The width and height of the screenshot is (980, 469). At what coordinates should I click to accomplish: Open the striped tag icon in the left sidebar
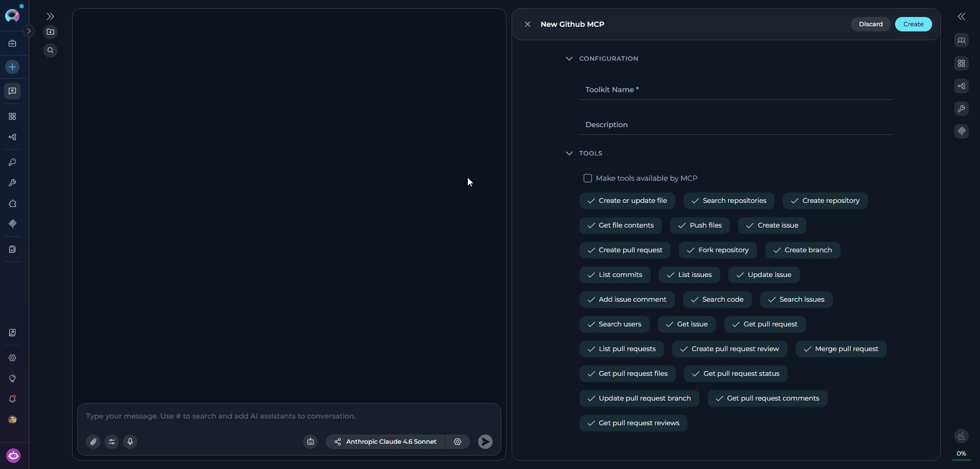click(12, 224)
